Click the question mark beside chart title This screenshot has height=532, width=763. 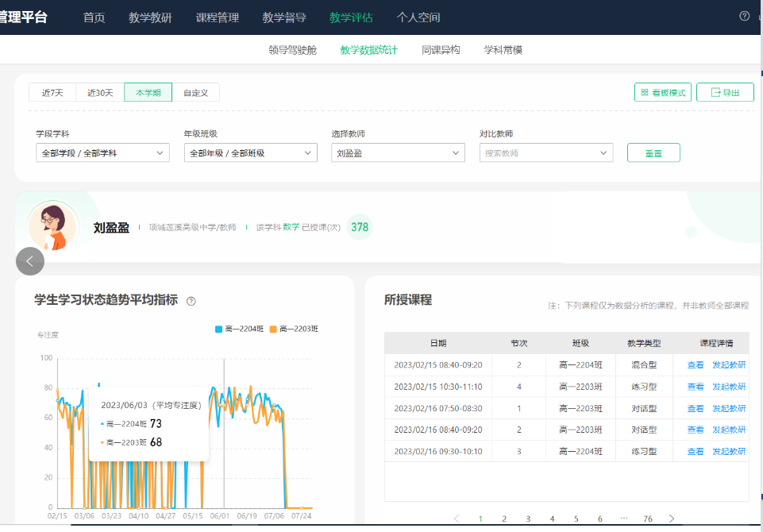[x=191, y=301]
